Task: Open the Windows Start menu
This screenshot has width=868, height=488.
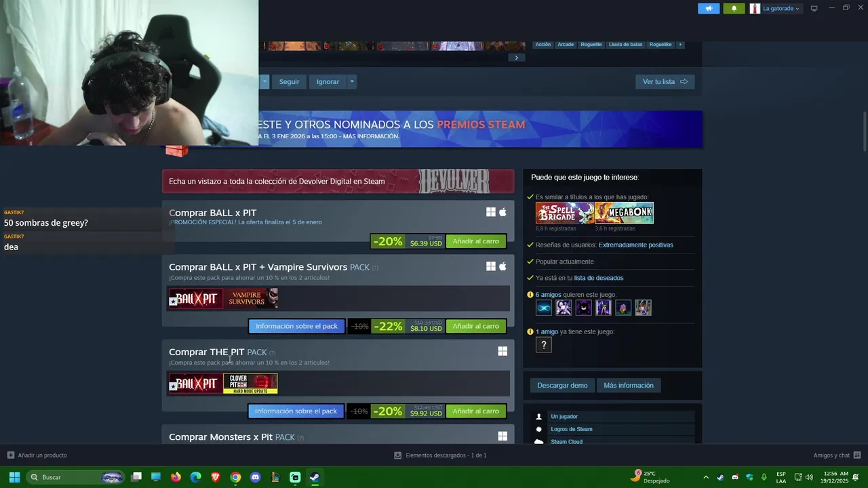Action: tap(14, 477)
